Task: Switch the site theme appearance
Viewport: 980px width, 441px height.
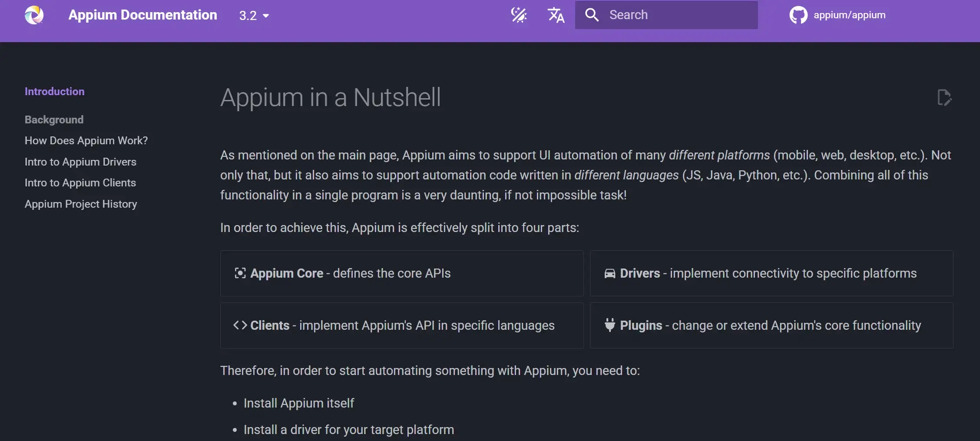Action: click(519, 15)
